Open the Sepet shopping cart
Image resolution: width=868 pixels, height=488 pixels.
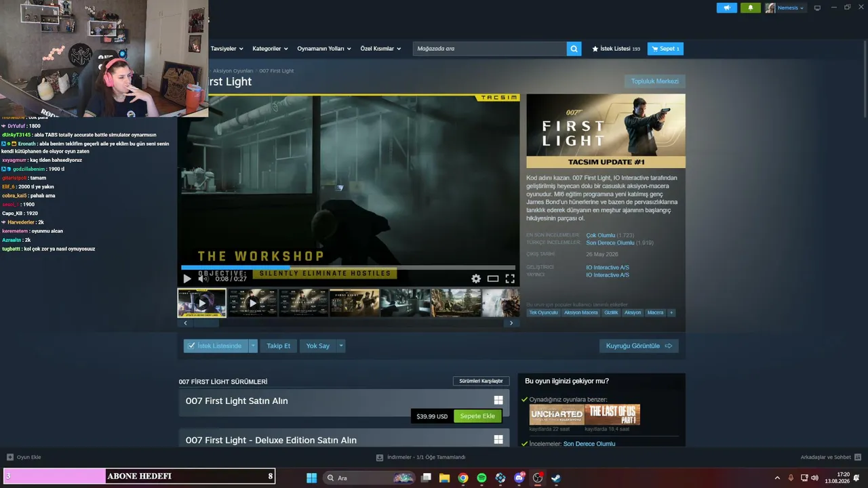[665, 49]
